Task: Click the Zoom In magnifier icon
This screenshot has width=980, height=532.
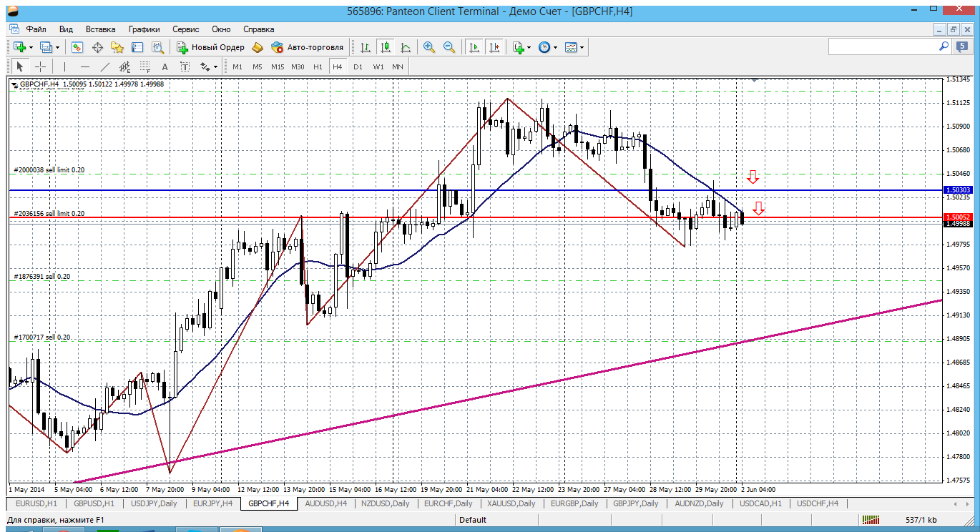Action: point(429,47)
